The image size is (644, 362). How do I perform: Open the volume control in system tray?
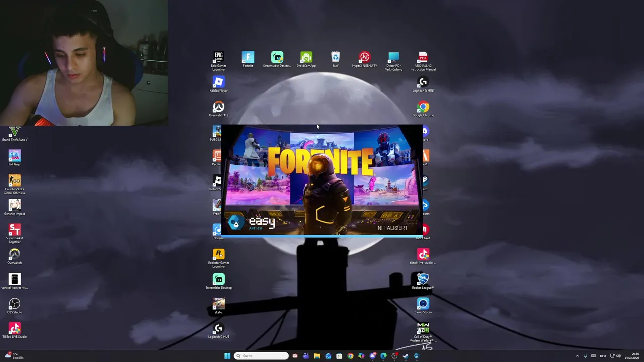(x=618, y=356)
